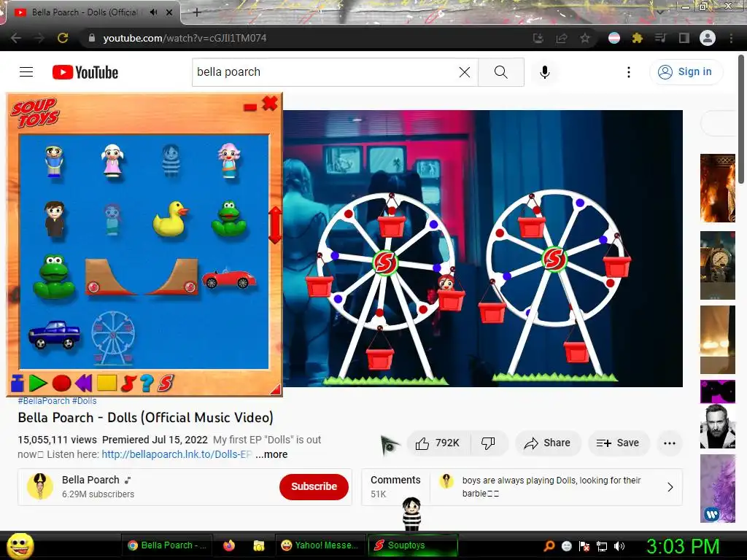
Task: Go back in Chrome
Action: (x=16, y=38)
